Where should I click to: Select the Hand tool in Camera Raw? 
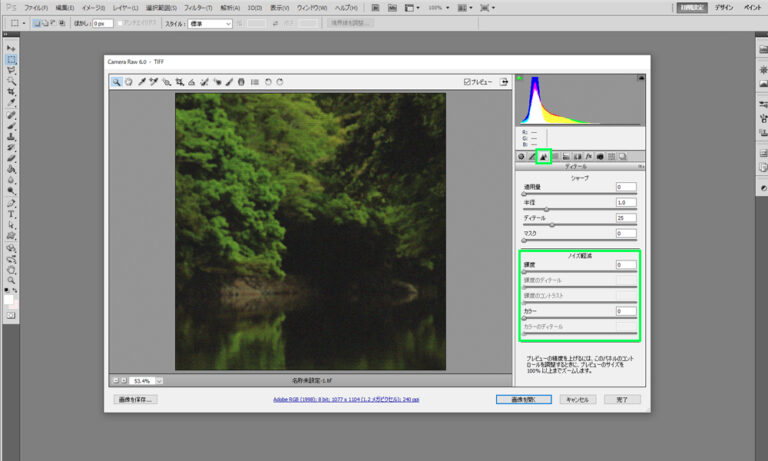[129, 82]
